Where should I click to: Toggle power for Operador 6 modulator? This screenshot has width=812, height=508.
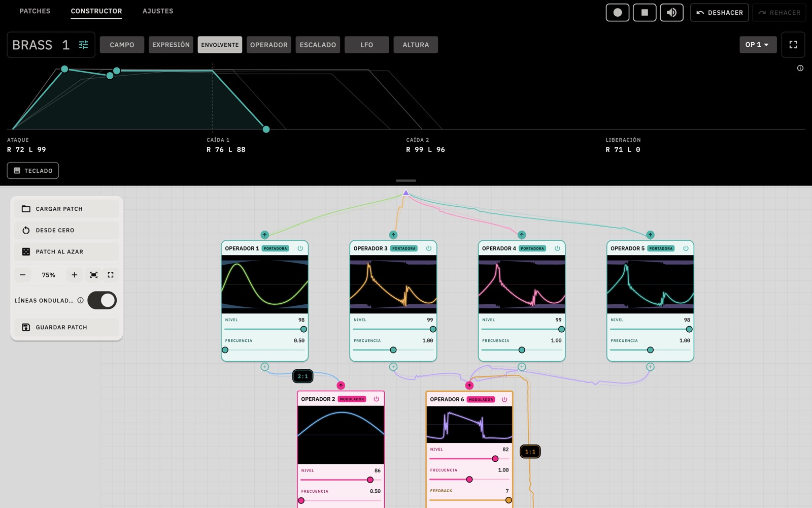tap(504, 399)
